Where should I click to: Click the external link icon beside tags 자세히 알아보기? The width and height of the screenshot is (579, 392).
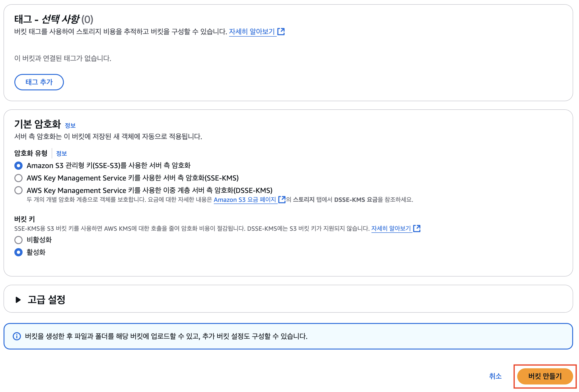(281, 32)
